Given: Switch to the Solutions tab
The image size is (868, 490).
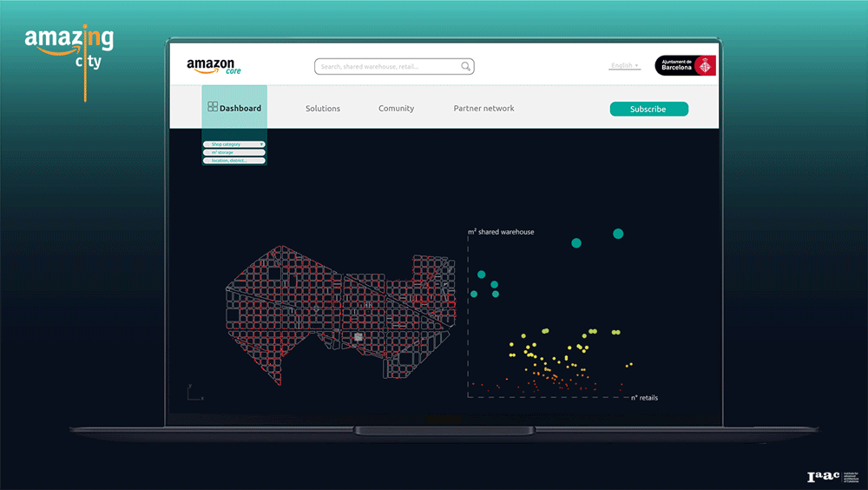Looking at the screenshot, I should [323, 109].
